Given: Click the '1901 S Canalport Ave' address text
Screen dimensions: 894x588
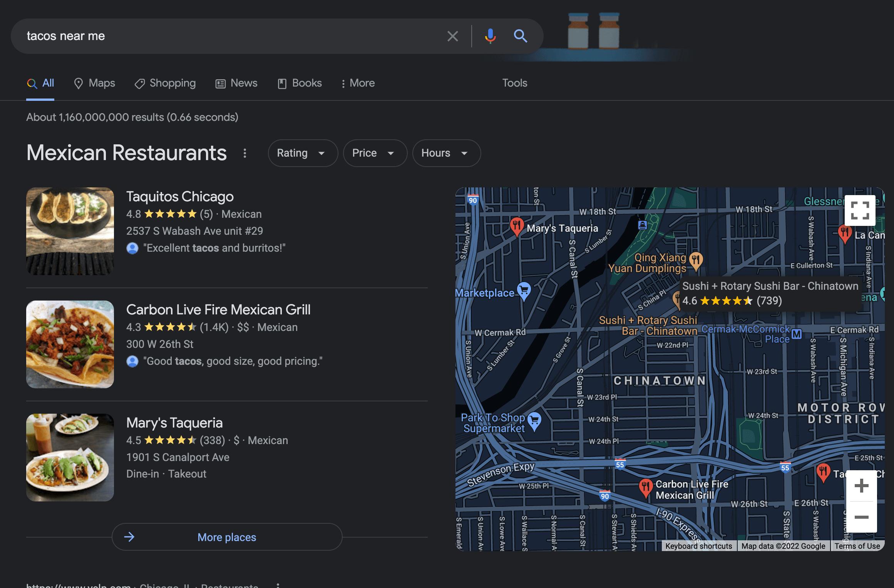Looking at the screenshot, I should [x=178, y=457].
